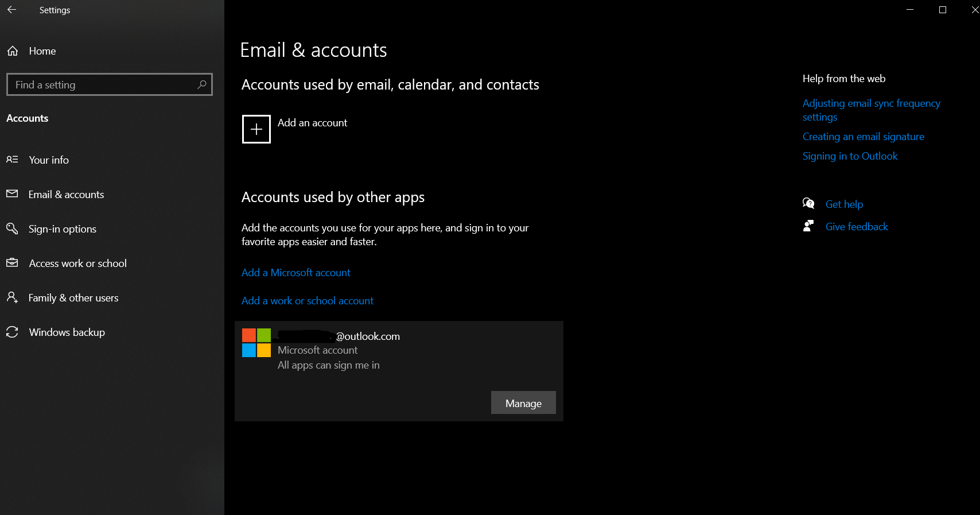Click the Email & accounts envelope icon
Screen dimensions: 980x515
point(12,194)
